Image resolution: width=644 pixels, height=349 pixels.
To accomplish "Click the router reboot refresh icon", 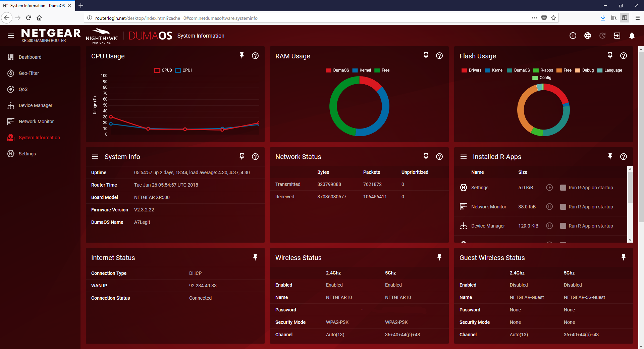I will tap(602, 36).
